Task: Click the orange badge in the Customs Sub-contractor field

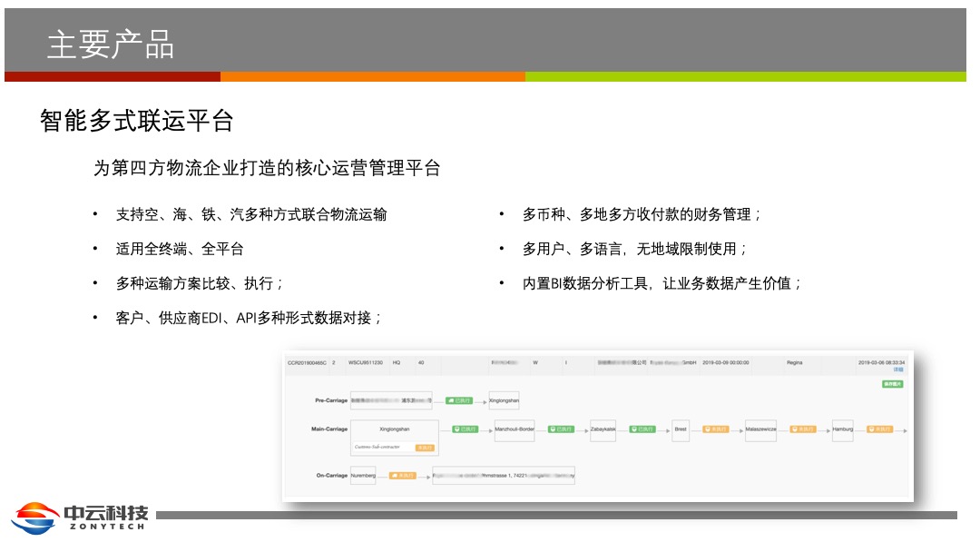Action: tap(425, 448)
